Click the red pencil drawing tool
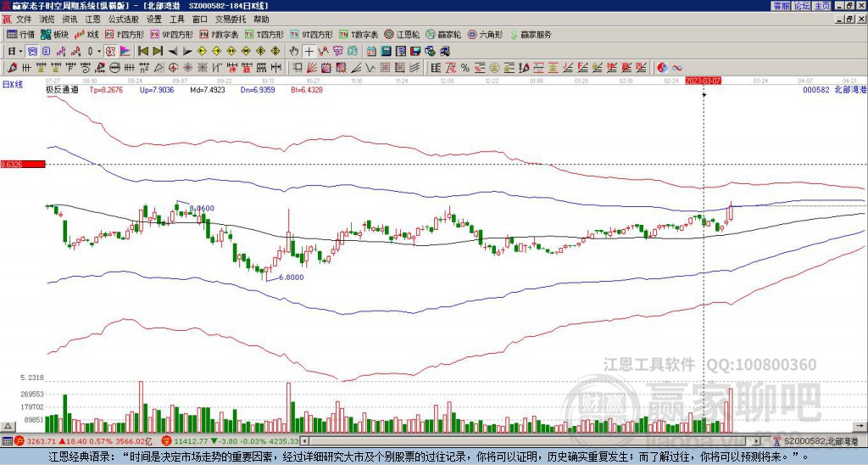The height and width of the screenshot is (465, 868). pos(11,68)
